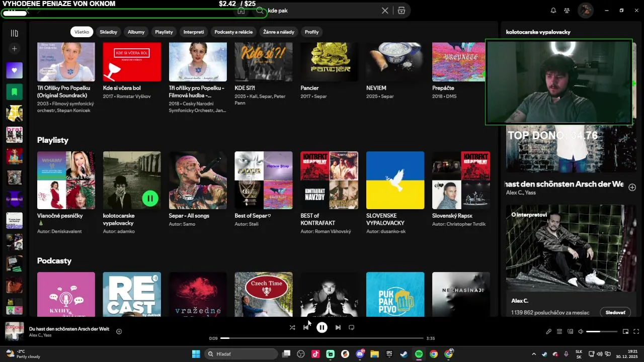Open the SLOVENSKE VYPALOVACKY playlist
Screen dimensions: 644x362
pos(395,180)
